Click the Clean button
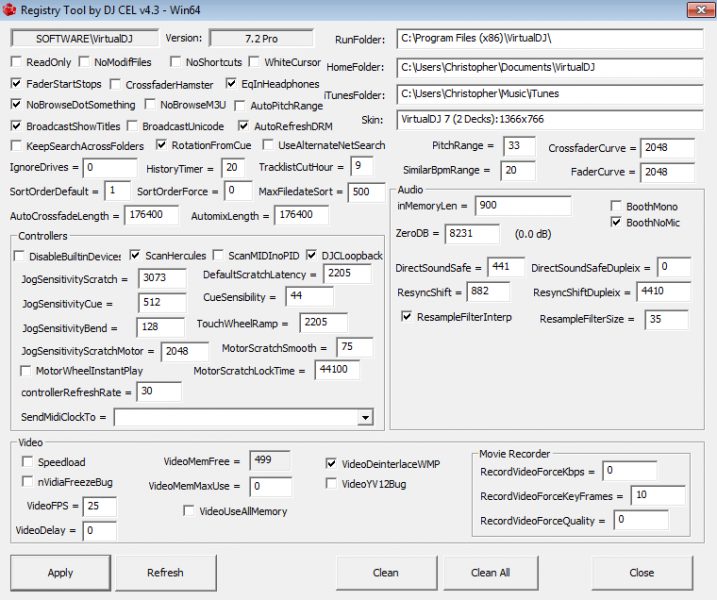Screen dimensions: 717x600 [x=386, y=573]
